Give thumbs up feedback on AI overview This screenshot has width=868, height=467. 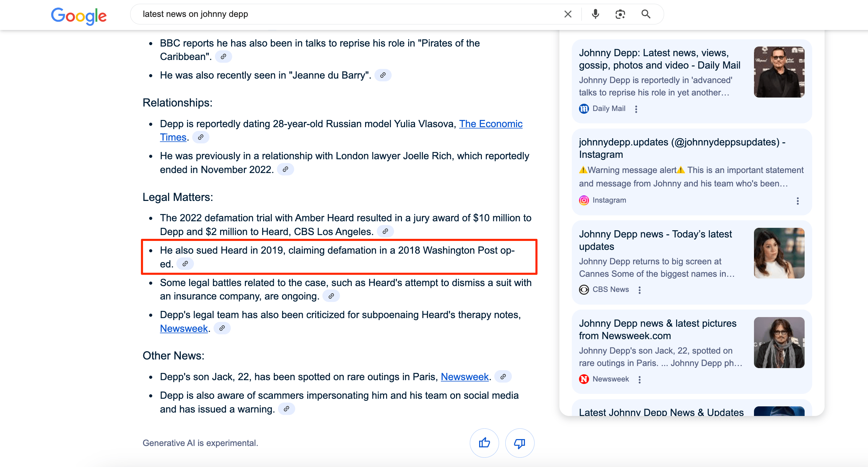pyautogui.click(x=484, y=443)
